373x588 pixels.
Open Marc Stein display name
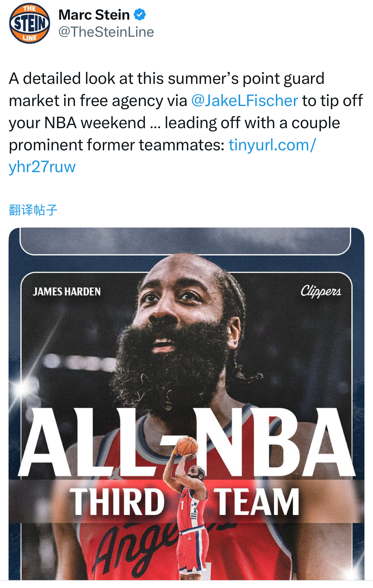click(94, 15)
